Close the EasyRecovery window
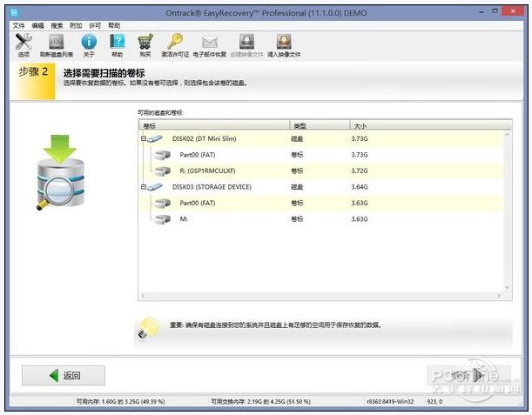The width and height of the screenshot is (532, 415). pyautogui.click(x=513, y=11)
